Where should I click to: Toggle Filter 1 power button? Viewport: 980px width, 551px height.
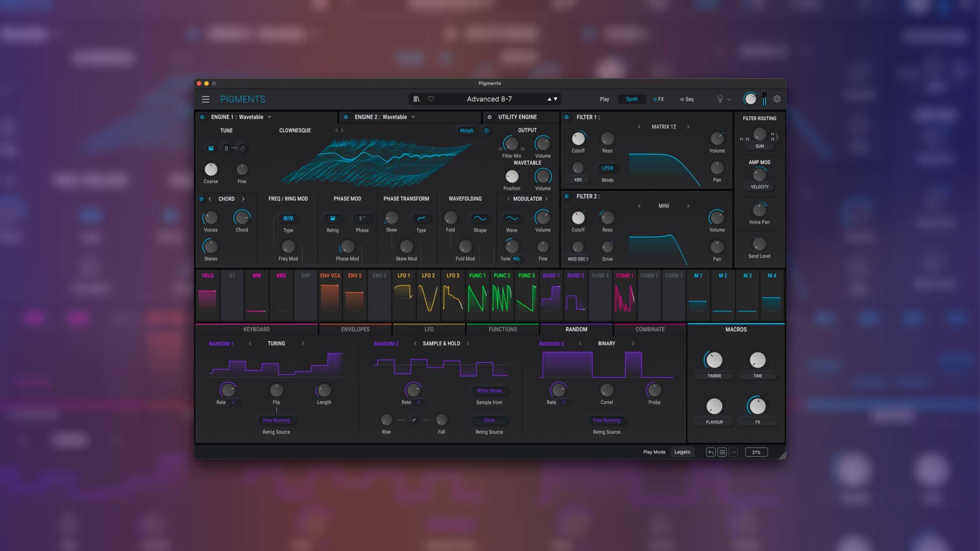pos(567,117)
